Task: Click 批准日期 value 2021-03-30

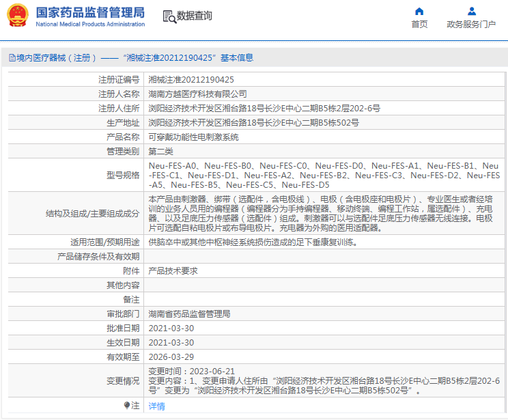Action: [171, 328]
